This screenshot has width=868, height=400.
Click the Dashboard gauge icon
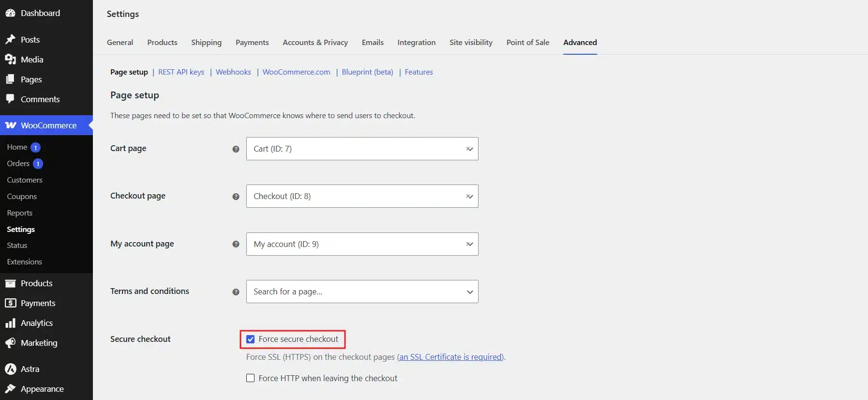point(10,13)
